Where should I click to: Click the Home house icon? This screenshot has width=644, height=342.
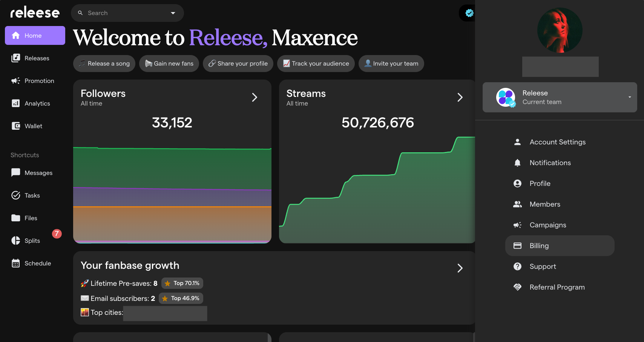(15, 35)
